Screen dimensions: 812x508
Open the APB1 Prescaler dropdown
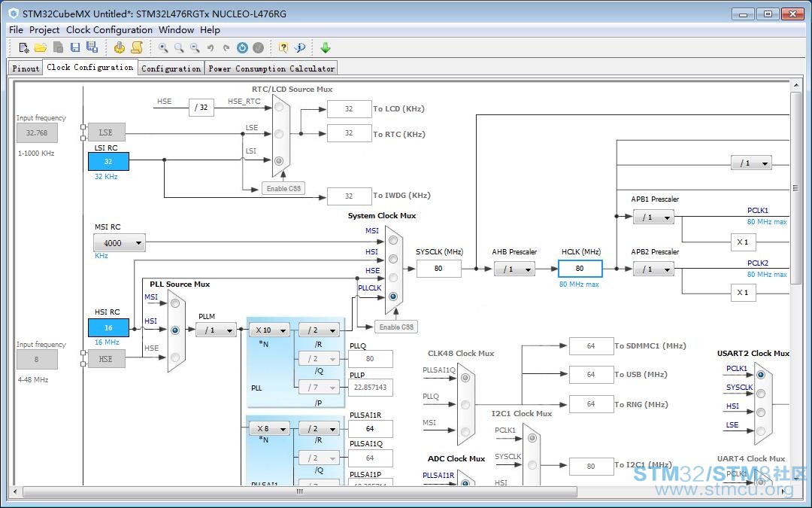click(653, 217)
